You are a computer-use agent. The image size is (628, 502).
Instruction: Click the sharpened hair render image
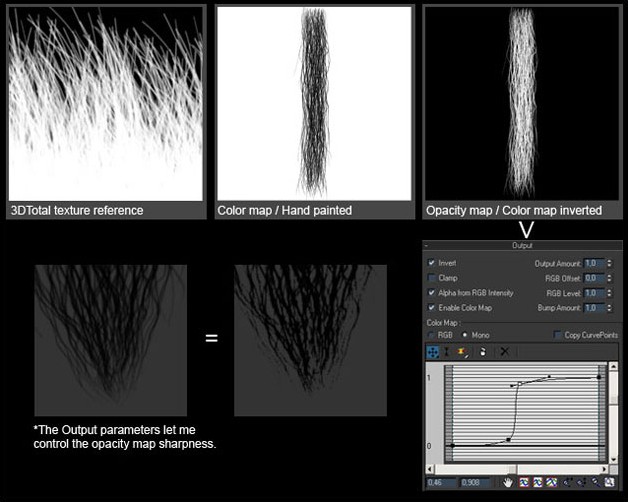pyautogui.click(x=310, y=340)
